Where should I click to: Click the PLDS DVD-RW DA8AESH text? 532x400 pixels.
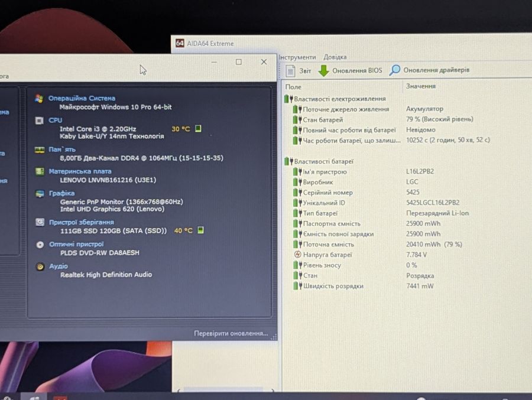tap(100, 253)
